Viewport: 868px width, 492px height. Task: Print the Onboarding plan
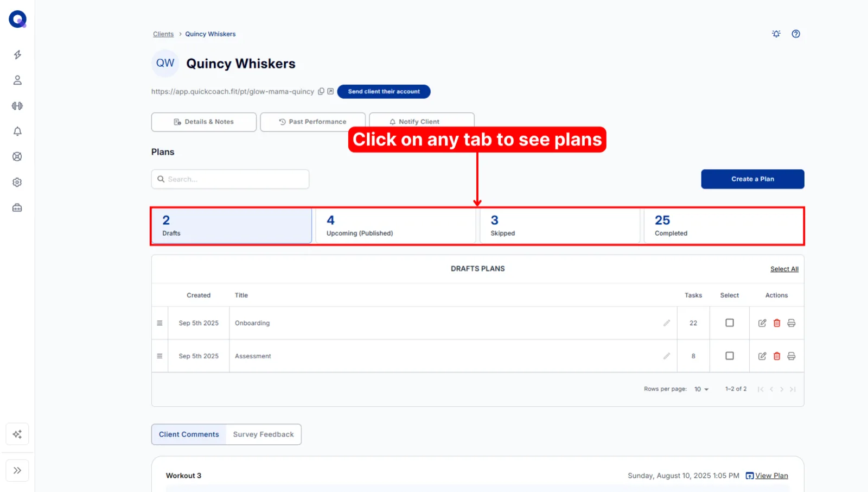tap(792, 323)
